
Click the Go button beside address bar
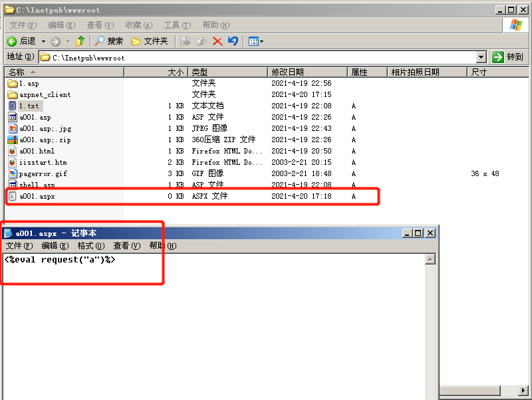[508, 57]
